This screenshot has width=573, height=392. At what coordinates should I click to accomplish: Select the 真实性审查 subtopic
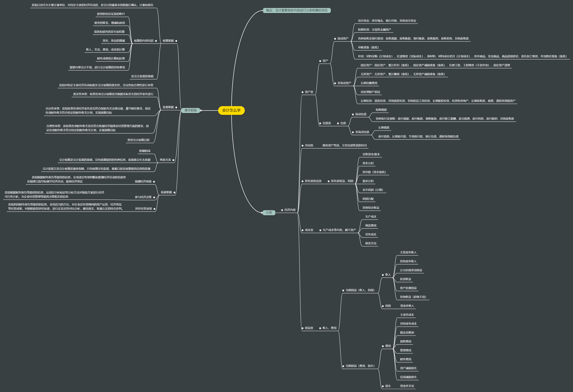click(113, 94)
